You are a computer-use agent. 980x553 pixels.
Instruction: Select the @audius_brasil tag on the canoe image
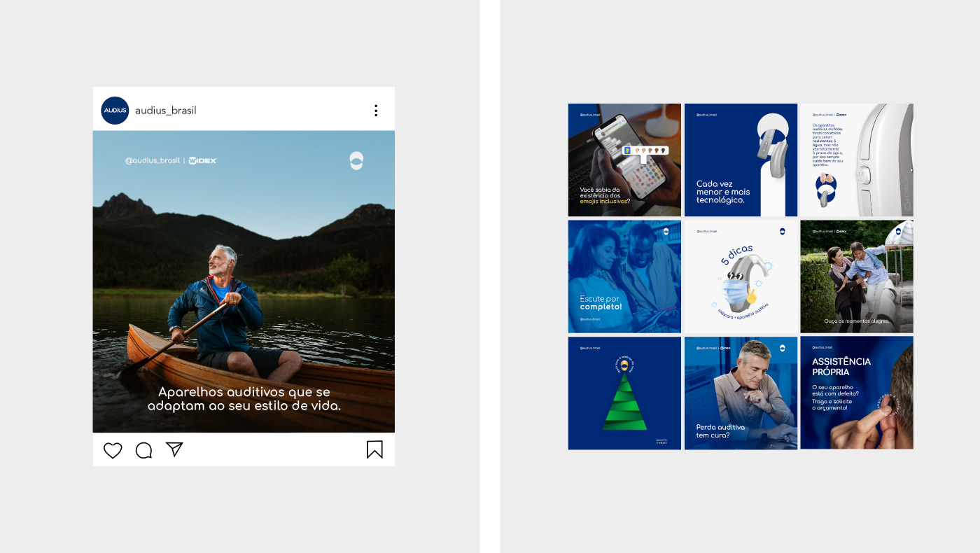[x=153, y=160]
